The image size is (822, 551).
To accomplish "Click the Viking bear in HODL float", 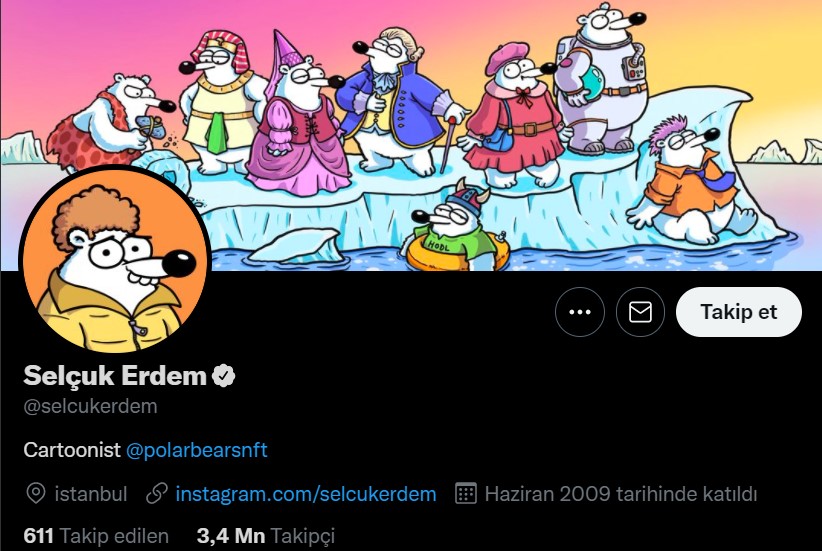I will tap(455, 227).
